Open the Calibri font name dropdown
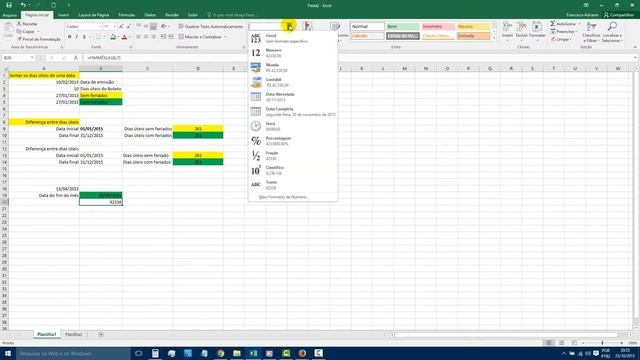 pyautogui.click(x=100, y=27)
